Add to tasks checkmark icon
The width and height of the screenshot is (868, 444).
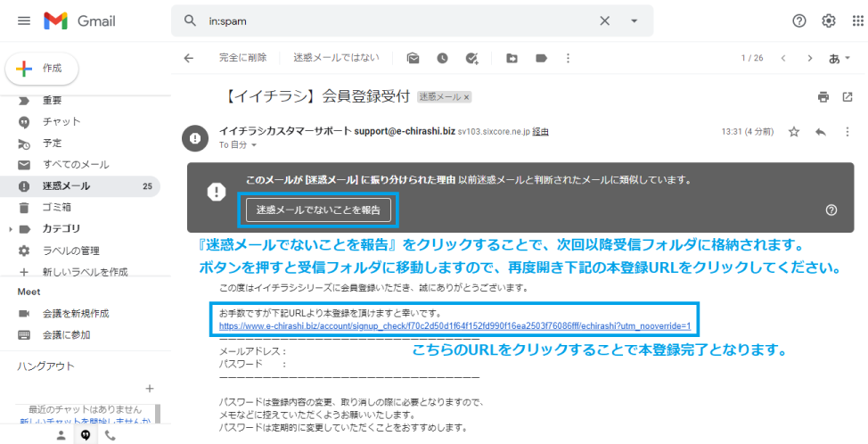click(471, 58)
